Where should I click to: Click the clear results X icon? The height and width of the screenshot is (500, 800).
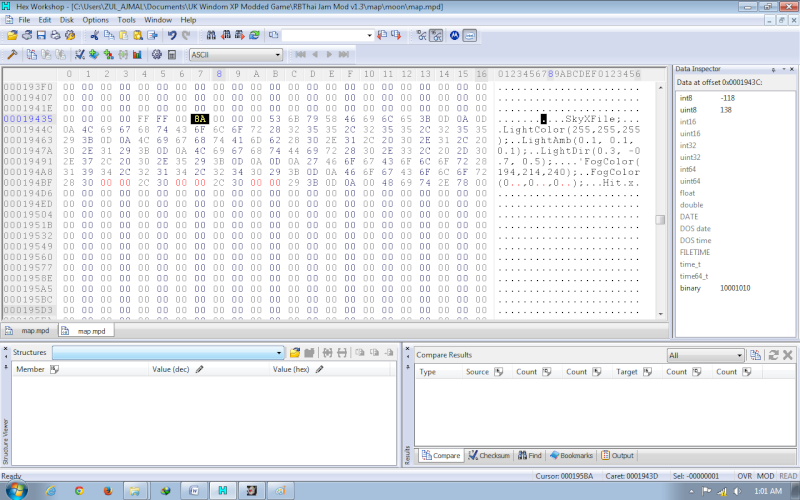pos(787,355)
